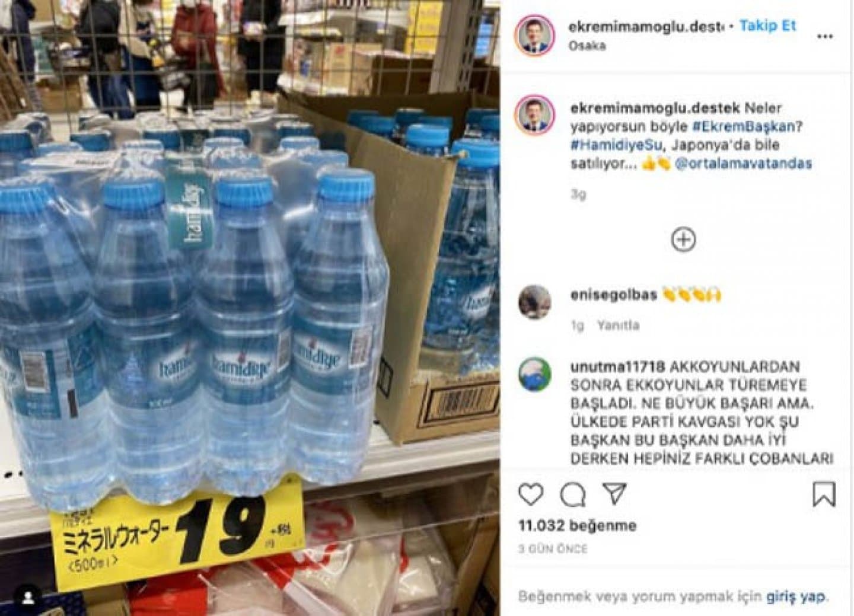Like the post with heart icon
The image size is (854, 616).
[x=530, y=494]
